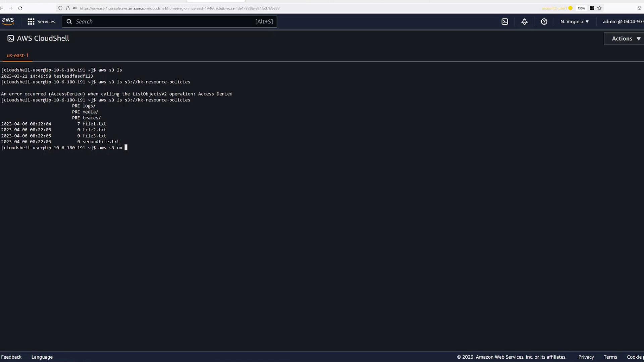
Task: Click the lock icon in address bar
Action: 68,8
